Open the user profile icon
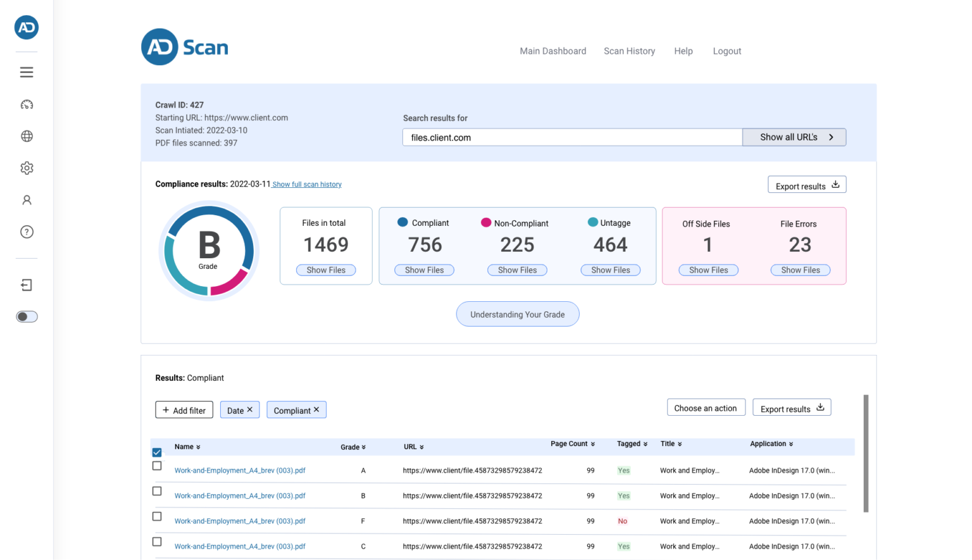This screenshot has width=972, height=560. click(27, 200)
